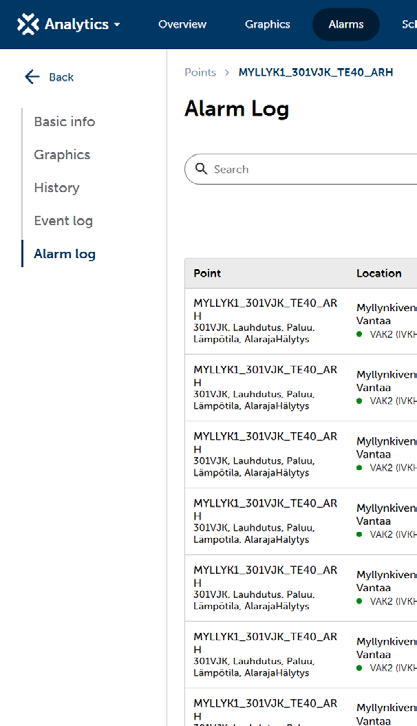
Task: Click the search magnifier icon
Action: (201, 169)
